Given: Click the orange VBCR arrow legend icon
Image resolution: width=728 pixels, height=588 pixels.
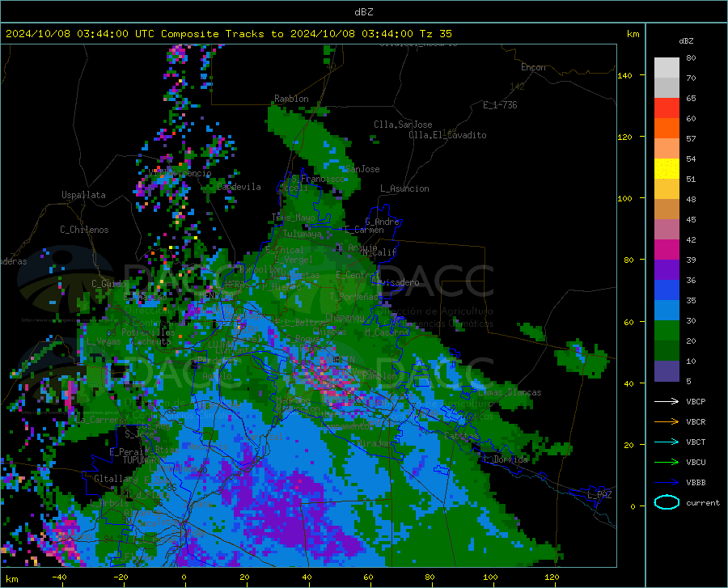Looking at the screenshot, I should (x=667, y=421).
